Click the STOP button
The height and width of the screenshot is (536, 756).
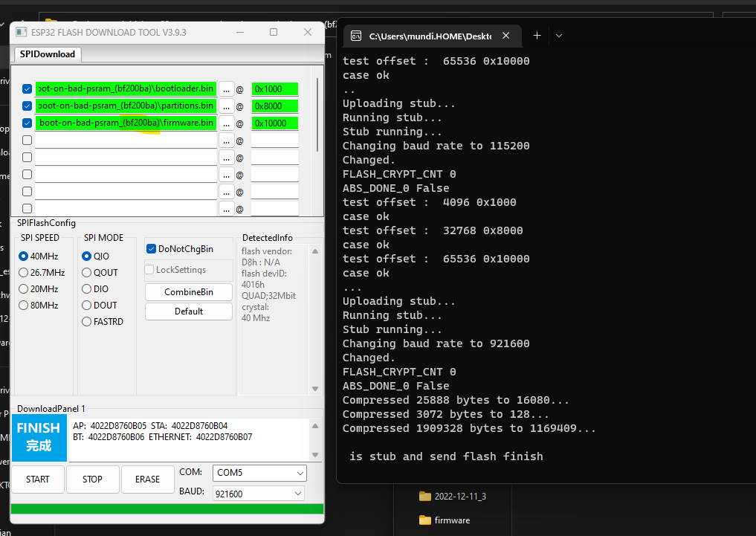coord(92,479)
